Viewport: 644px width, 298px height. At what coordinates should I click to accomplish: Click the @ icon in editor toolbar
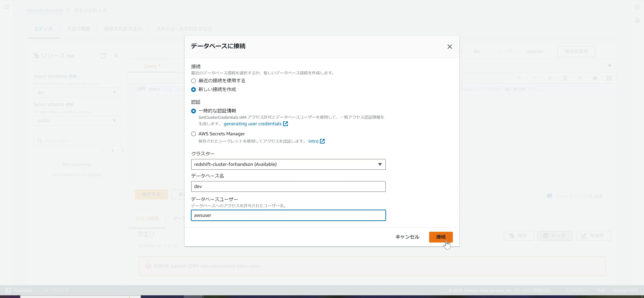click(x=550, y=78)
